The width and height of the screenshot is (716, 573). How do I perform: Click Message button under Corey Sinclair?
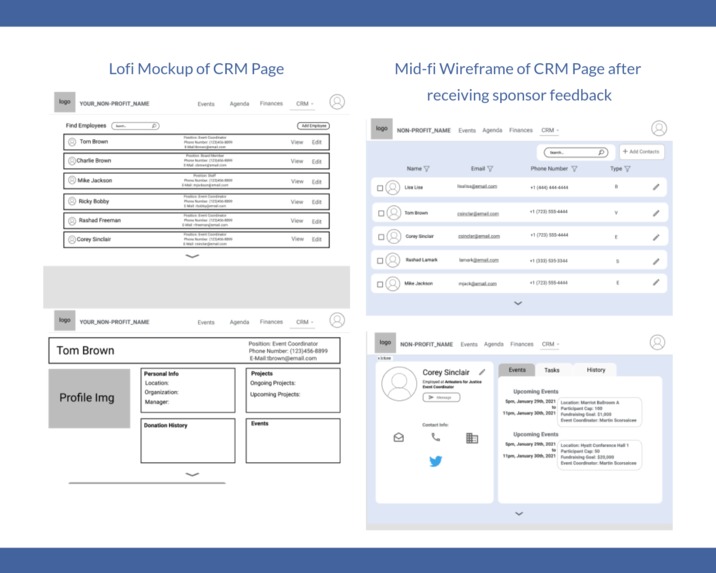(441, 397)
